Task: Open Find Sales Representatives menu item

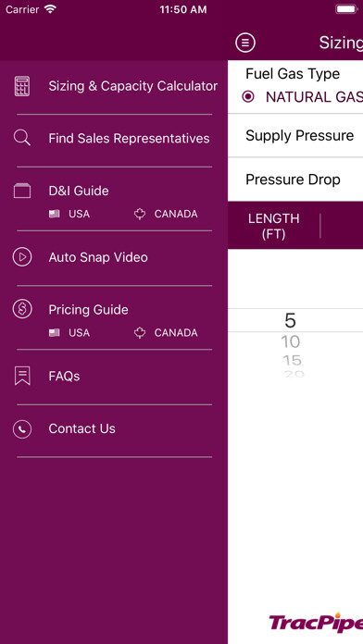Action: coord(129,139)
